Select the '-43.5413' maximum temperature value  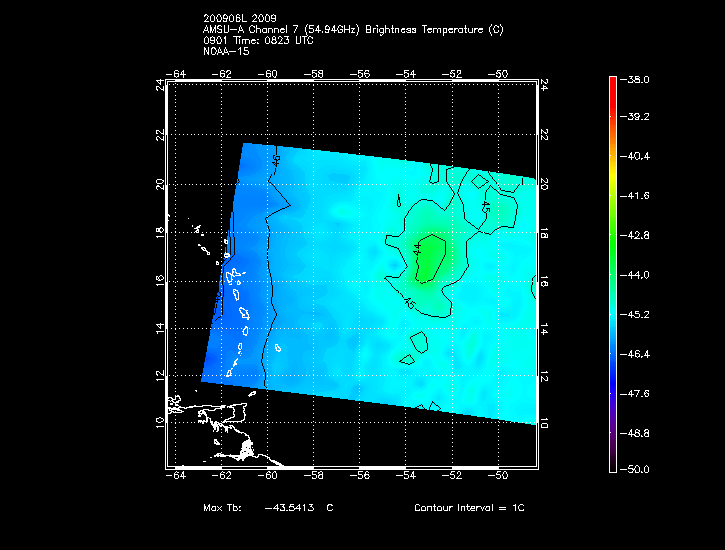coord(289,508)
